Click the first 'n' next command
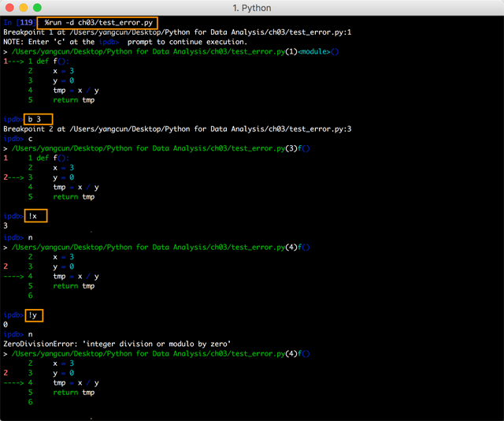 [x=30, y=238]
